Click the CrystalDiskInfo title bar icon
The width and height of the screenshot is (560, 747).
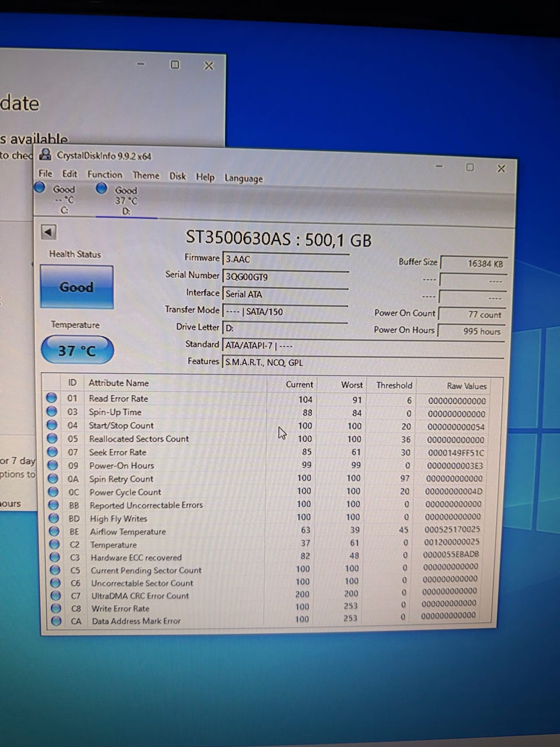point(45,155)
